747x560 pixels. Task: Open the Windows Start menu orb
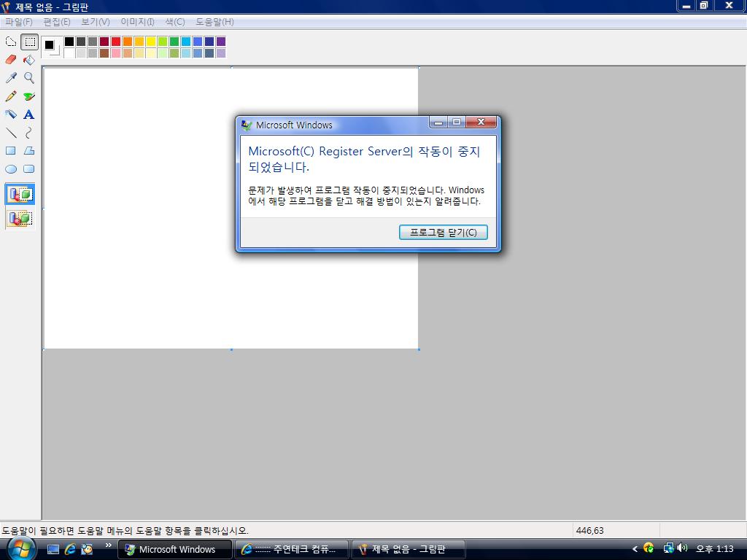(x=21, y=549)
